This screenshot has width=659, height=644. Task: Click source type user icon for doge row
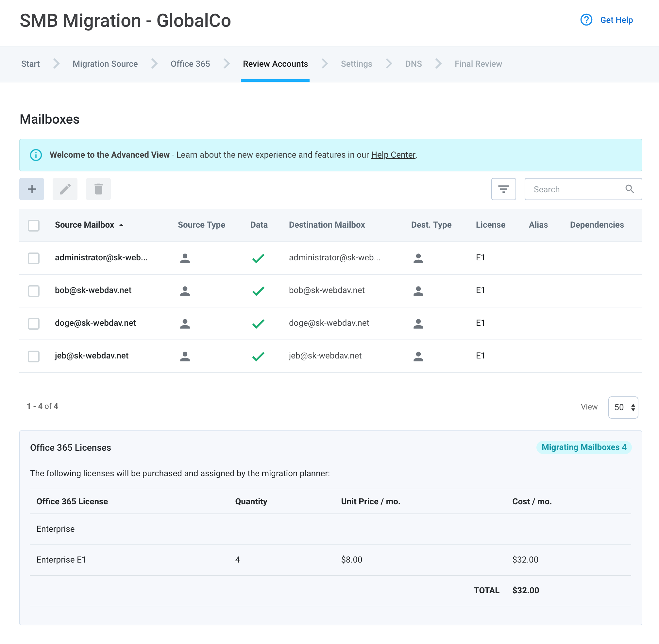185,324
